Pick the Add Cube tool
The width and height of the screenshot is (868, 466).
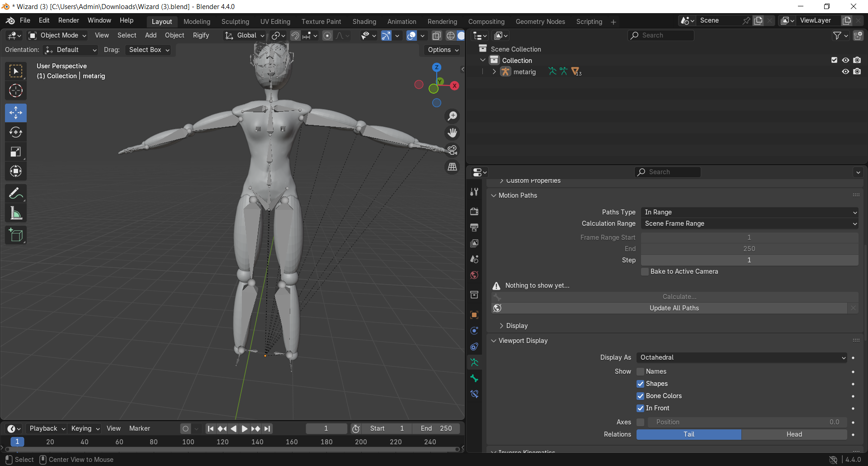pyautogui.click(x=16, y=235)
